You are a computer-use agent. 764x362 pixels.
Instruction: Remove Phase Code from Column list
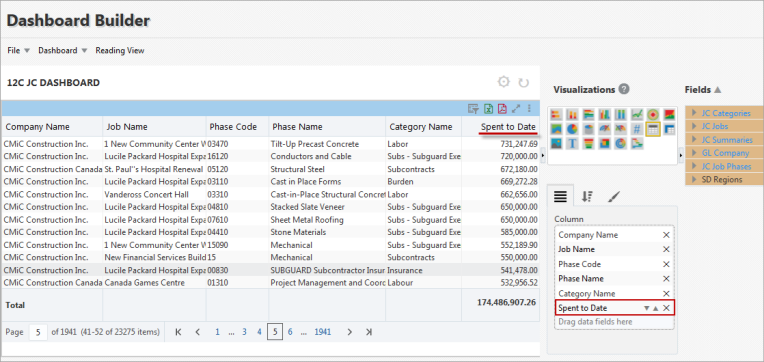click(666, 264)
